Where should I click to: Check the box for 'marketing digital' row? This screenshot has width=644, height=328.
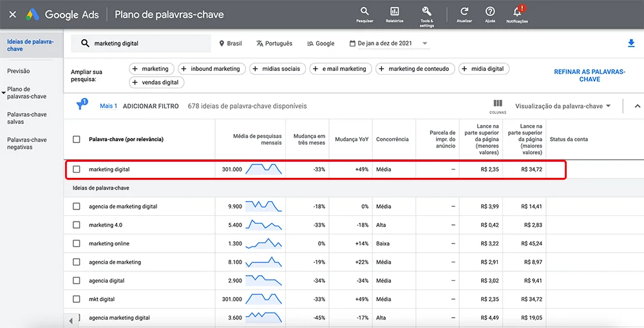click(x=77, y=169)
